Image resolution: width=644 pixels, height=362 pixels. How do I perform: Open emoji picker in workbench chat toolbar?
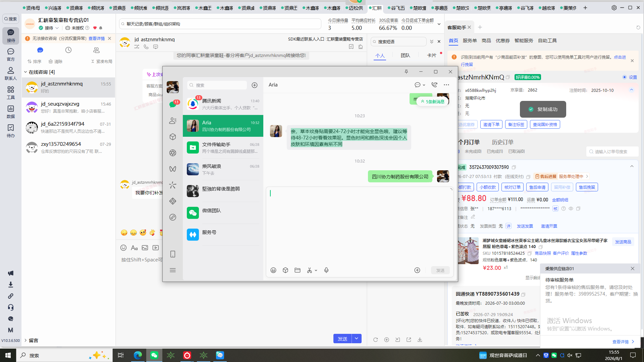(x=123, y=248)
